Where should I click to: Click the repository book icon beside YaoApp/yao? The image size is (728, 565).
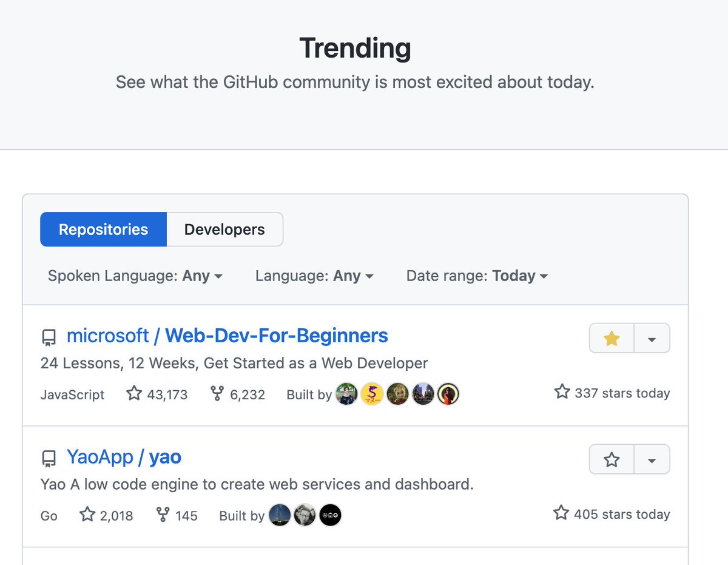[x=49, y=459]
